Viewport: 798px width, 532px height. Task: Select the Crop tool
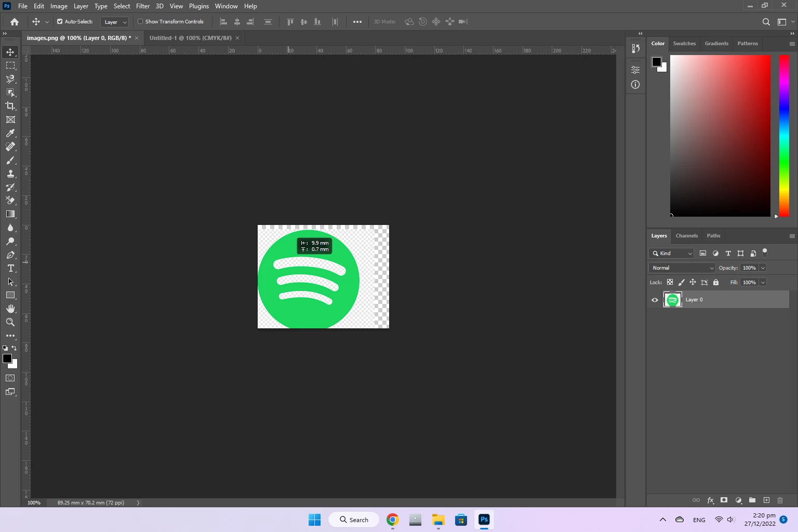10,106
